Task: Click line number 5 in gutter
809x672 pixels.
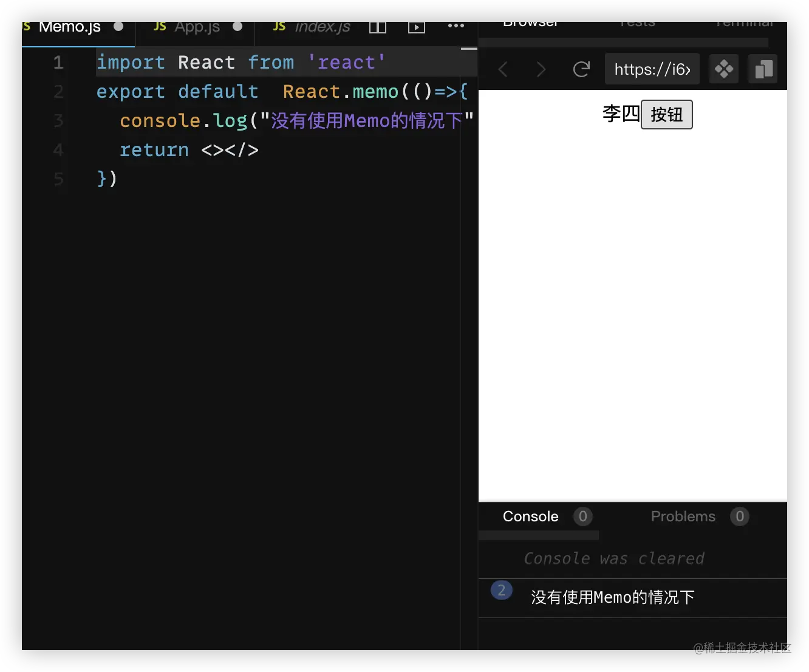Action: [58, 179]
